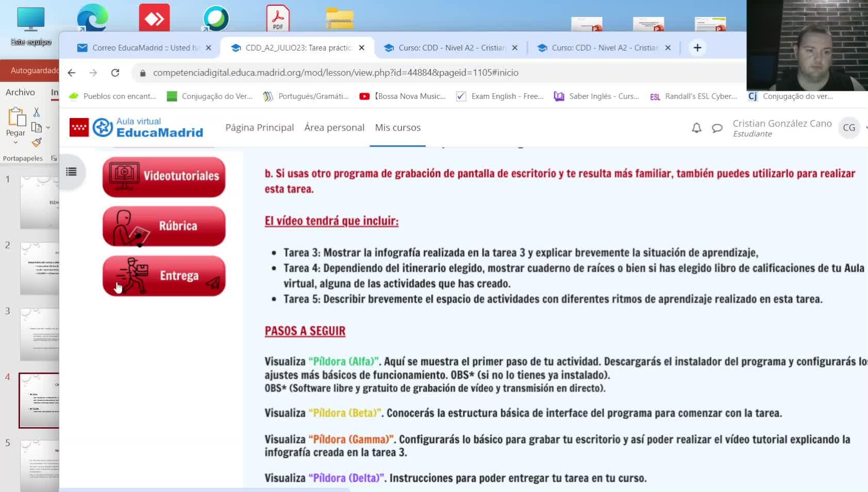This screenshot has width=868, height=492.
Task: Open the Portapapeles dialog launcher
Action: 54,158
